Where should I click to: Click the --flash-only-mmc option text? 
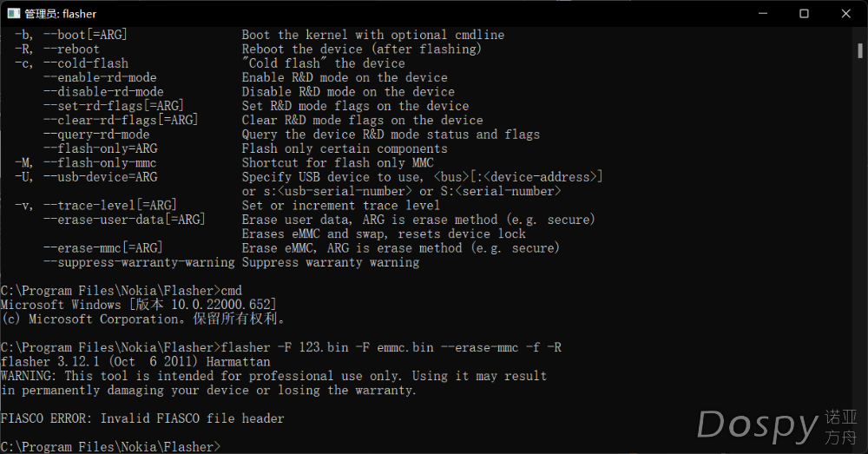[x=100, y=163]
